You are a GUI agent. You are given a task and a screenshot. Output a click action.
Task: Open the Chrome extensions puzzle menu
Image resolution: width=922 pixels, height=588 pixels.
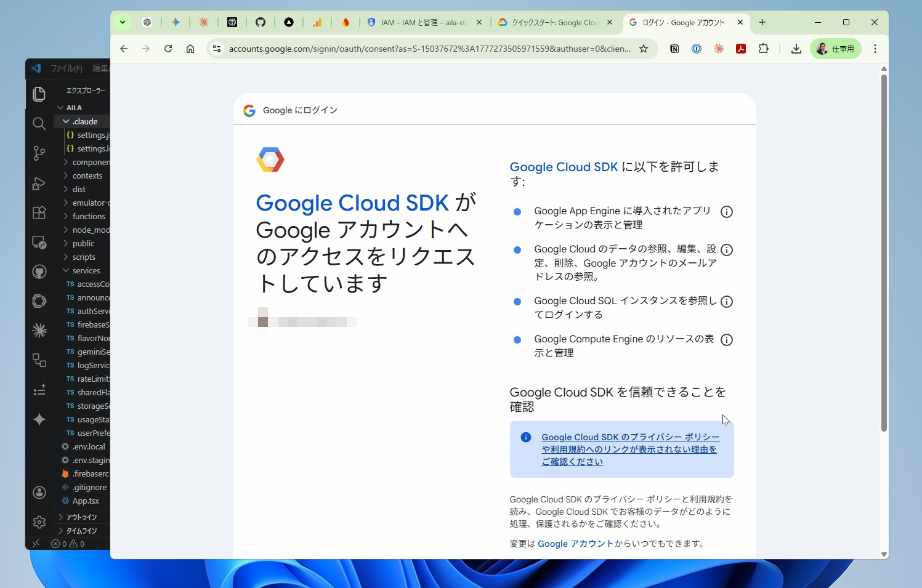click(764, 49)
